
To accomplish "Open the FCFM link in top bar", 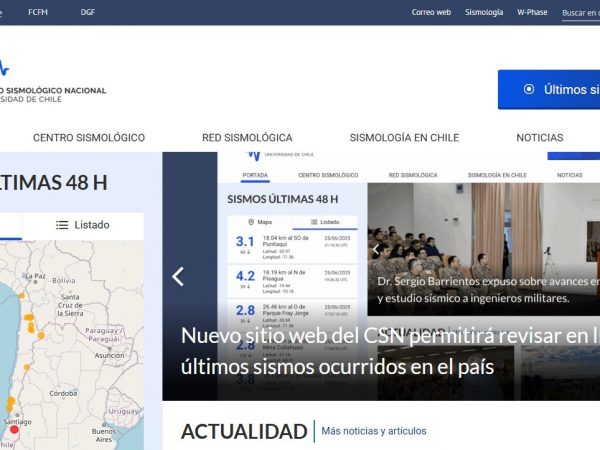I will point(38,12).
